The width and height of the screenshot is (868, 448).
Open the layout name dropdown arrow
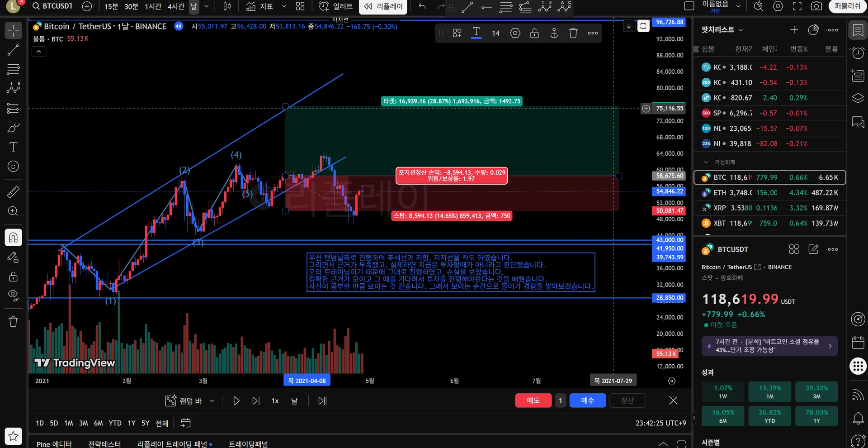(738, 6)
